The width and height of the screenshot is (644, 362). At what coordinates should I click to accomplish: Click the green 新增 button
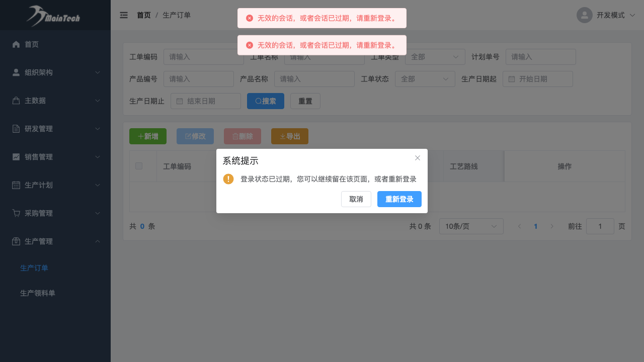click(x=147, y=136)
